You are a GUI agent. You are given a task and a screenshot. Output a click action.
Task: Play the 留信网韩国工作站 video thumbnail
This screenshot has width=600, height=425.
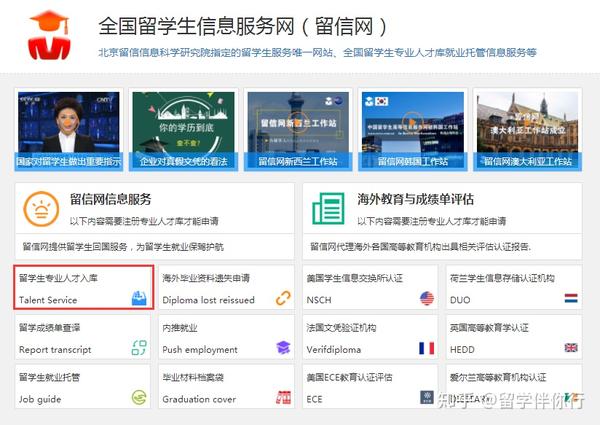coord(413,129)
